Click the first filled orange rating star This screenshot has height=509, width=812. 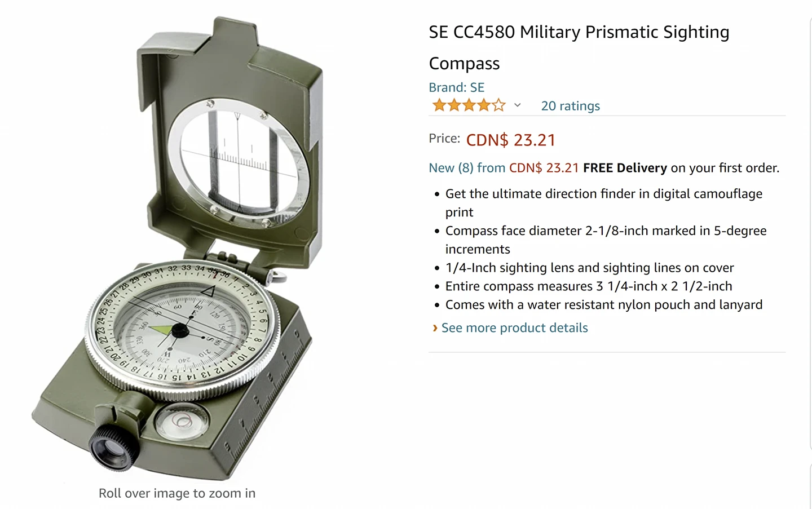(439, 105)
